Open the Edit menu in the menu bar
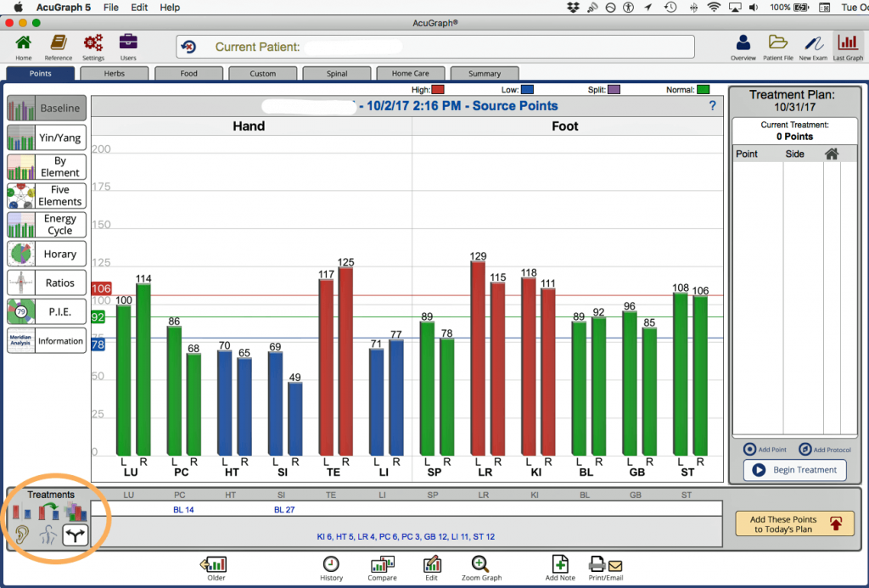Viewport: 869px width, 588px height. click(x=139, y=7)
